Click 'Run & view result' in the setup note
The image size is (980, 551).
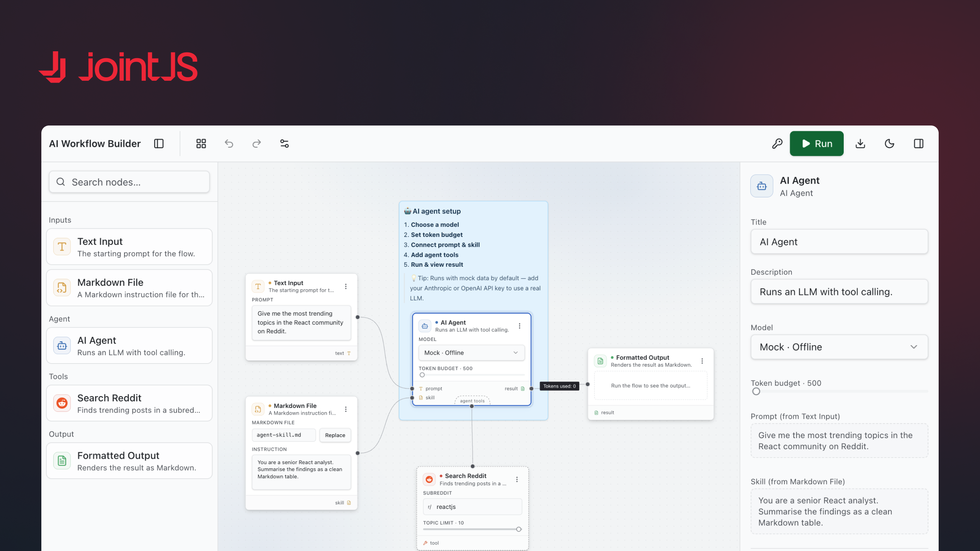[x=437, y=264]
